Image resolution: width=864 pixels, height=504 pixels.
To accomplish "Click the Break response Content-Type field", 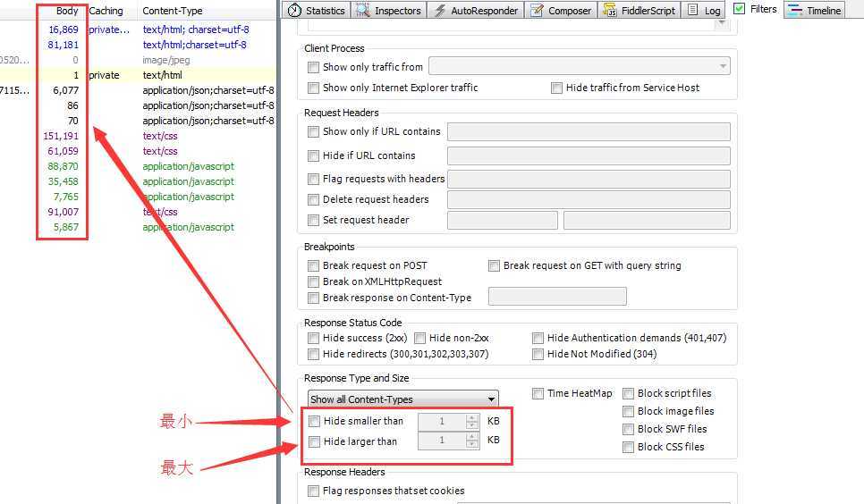I will coord(557,297).
